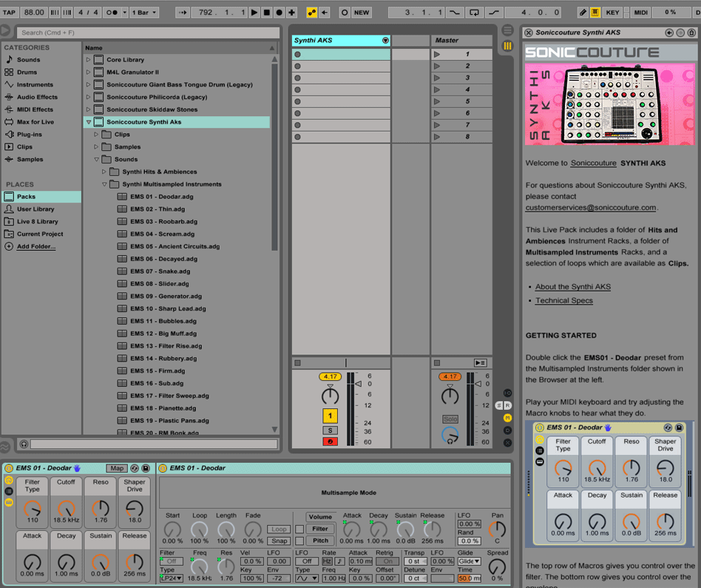Select the Audio Effects category

37,97
